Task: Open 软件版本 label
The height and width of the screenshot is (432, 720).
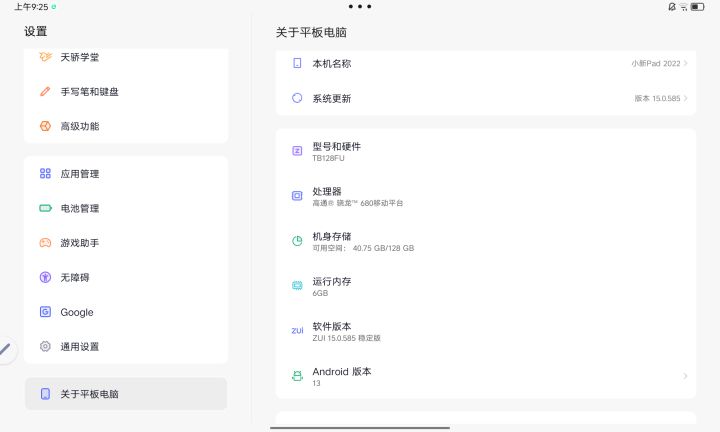Action: coord(332,326)
